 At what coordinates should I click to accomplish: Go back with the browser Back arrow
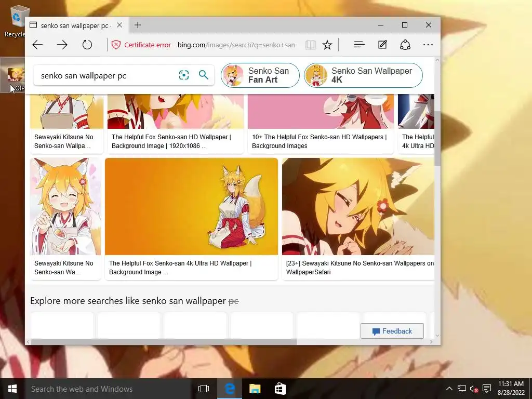click(x=37, y=45)
